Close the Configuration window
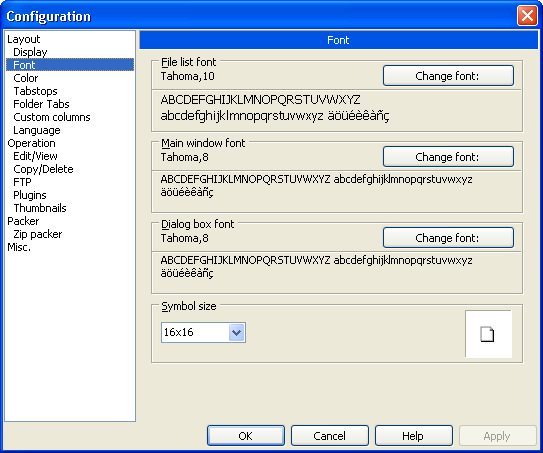Viewport: 543px width, 453px height. click(x=527, y=16)
